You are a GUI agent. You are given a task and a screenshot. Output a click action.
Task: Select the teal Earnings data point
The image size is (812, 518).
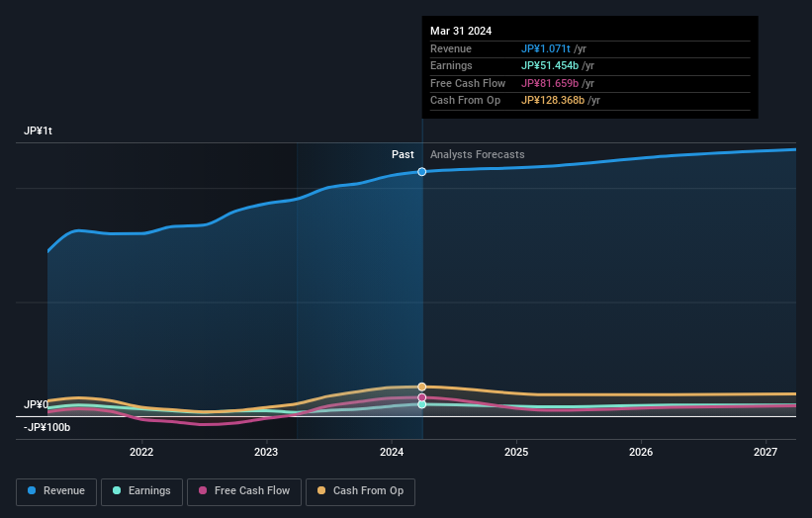[x=422, y=404]
